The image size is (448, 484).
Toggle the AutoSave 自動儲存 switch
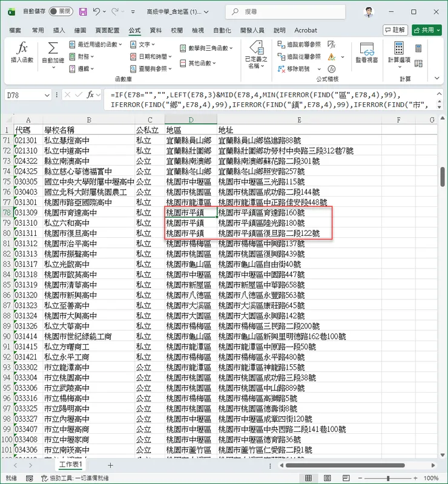pyautogui.click(x=61, y=11)
